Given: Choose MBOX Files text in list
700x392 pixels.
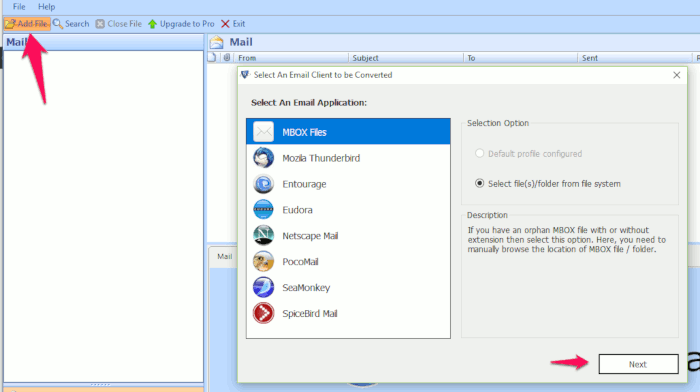Looking at the screenshot, I should [x=304, y=132].
